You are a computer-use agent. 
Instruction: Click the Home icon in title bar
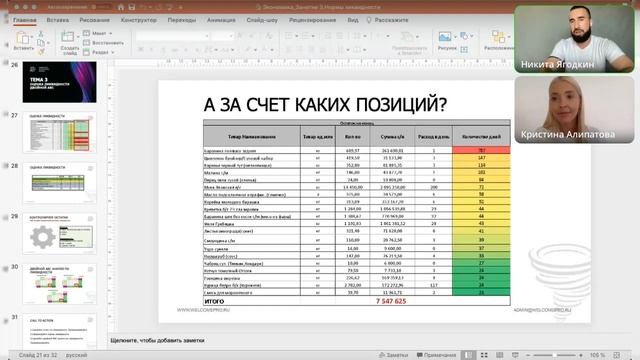coord(121,7)
